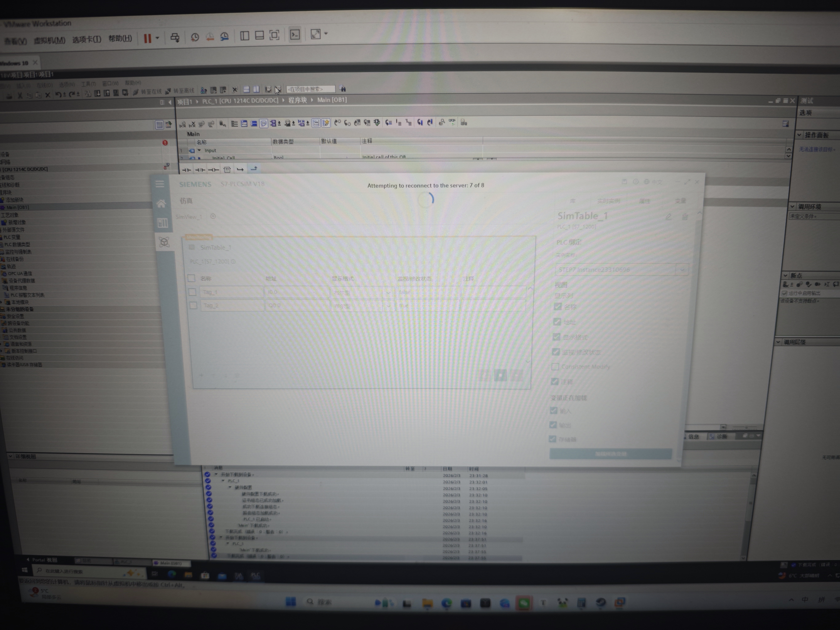The width and height of the screenshot is (840, 630).
Task: Click Windows 11 Start button on host taskbar
Action: [x=291, y=601]
